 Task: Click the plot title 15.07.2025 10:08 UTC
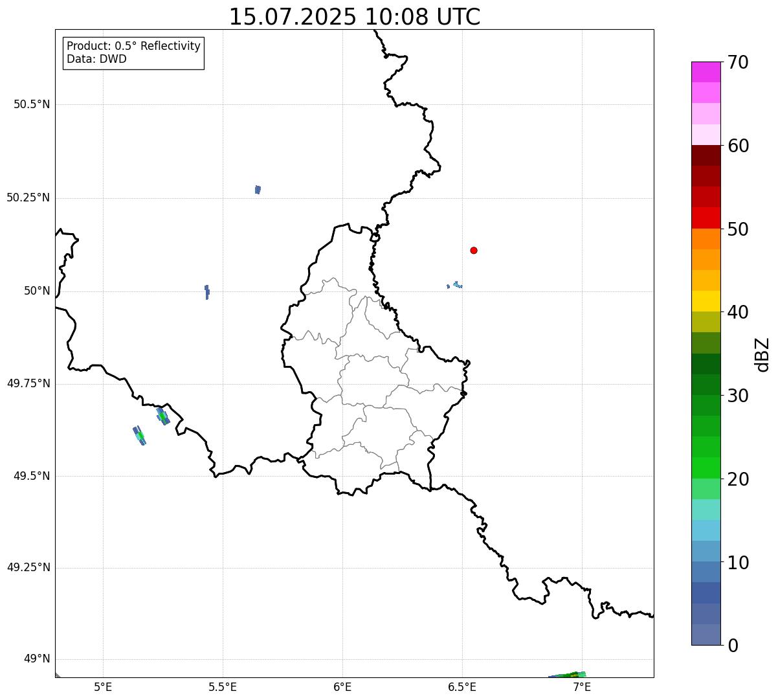click(355, 17)
